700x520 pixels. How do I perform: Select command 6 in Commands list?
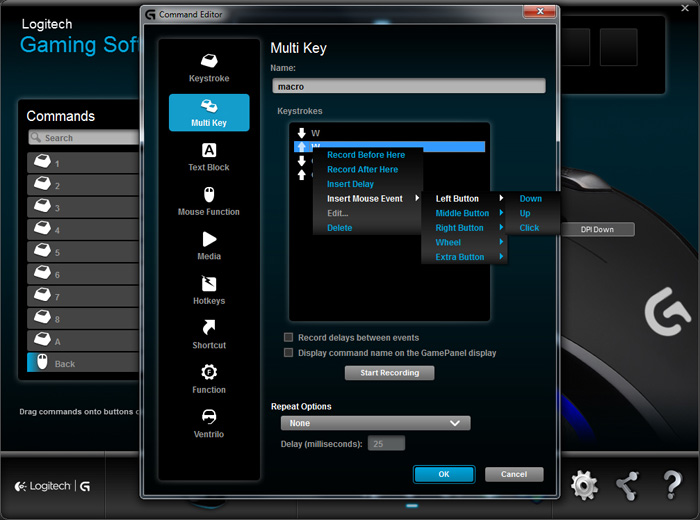coord(83,274)
